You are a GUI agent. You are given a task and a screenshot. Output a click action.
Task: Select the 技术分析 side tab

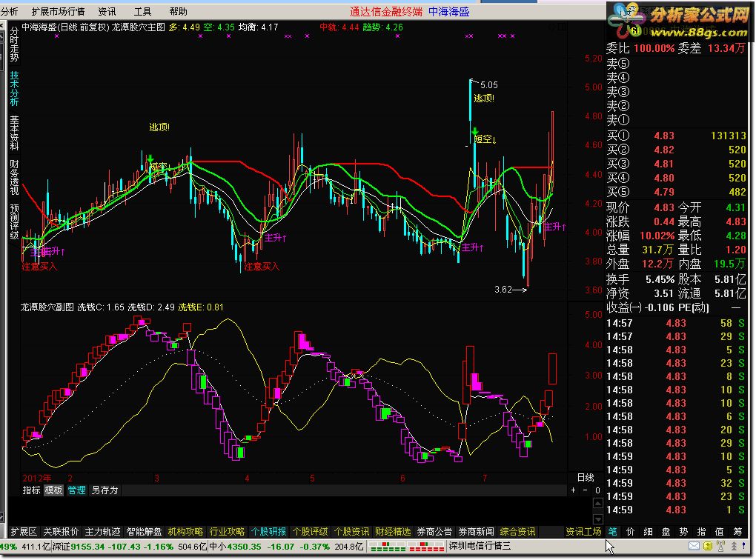[15, 89]
